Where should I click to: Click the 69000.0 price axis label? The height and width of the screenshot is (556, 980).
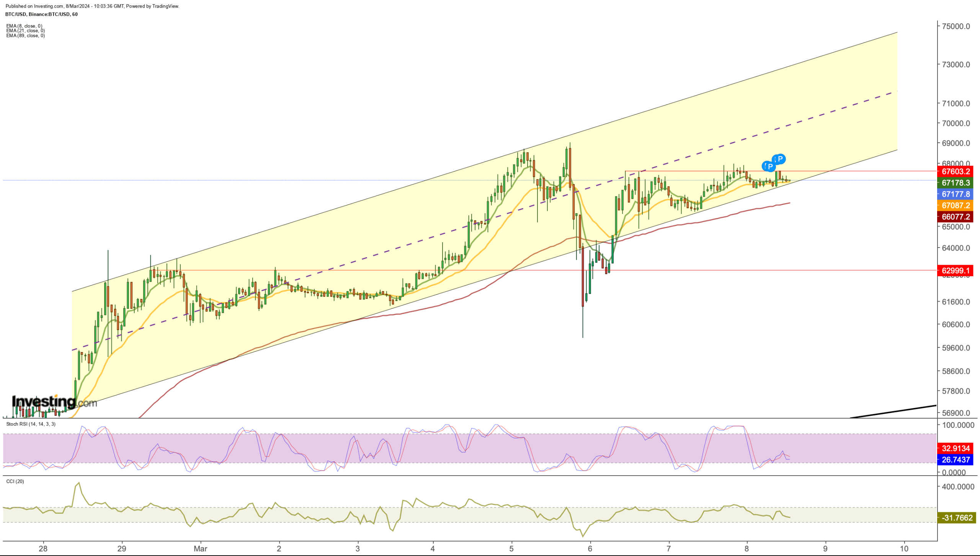956,143
